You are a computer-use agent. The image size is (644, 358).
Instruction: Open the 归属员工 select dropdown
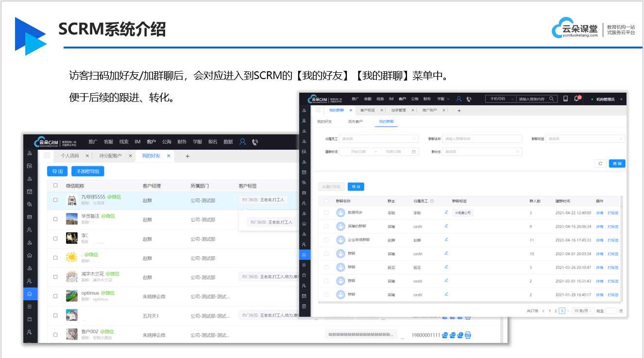coord(378,139)
